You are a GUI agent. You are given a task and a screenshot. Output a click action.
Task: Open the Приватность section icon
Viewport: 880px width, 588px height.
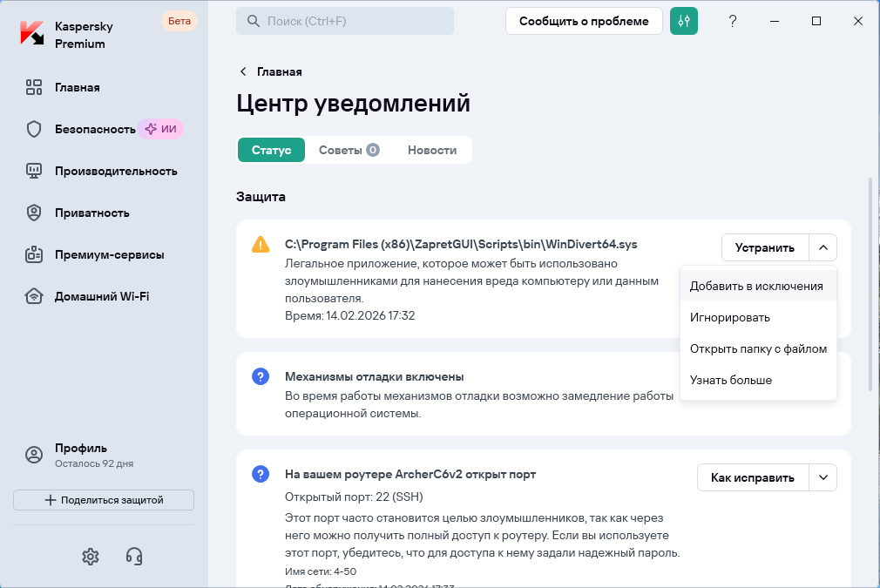[35, 213]
